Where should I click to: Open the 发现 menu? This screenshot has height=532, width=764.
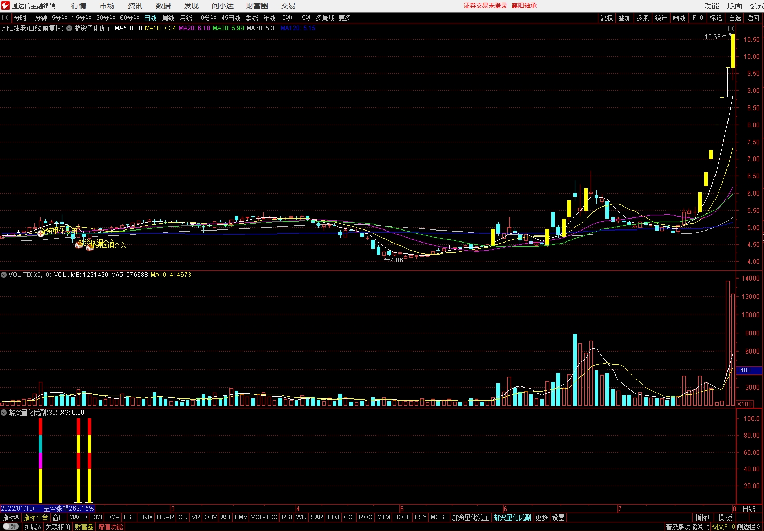191,6
